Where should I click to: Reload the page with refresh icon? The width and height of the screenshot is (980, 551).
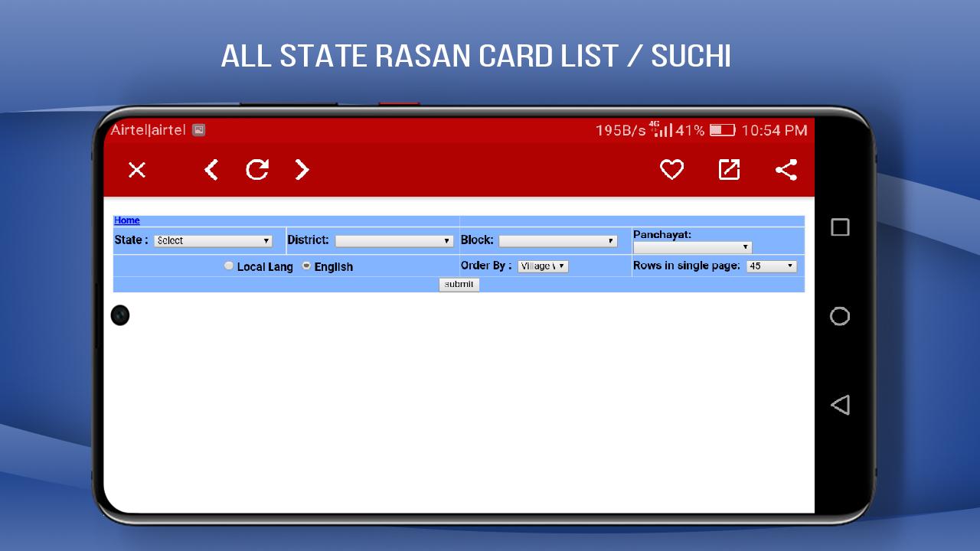click(257, 170)
